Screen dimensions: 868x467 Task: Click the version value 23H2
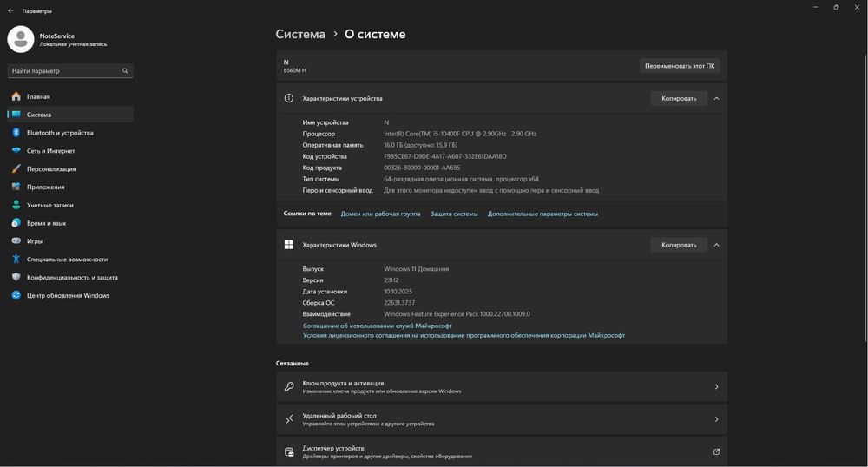391,280
